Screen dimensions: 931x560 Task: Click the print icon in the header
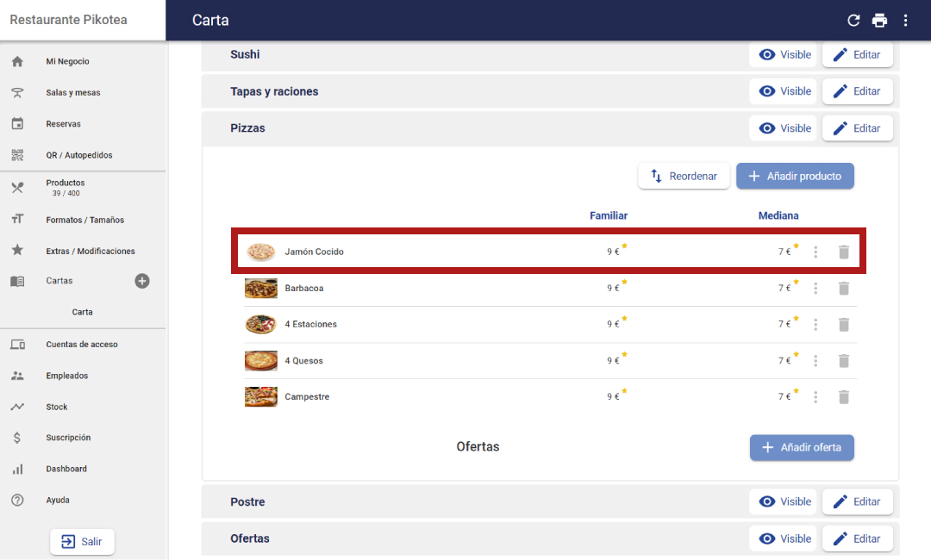point(879,20)
